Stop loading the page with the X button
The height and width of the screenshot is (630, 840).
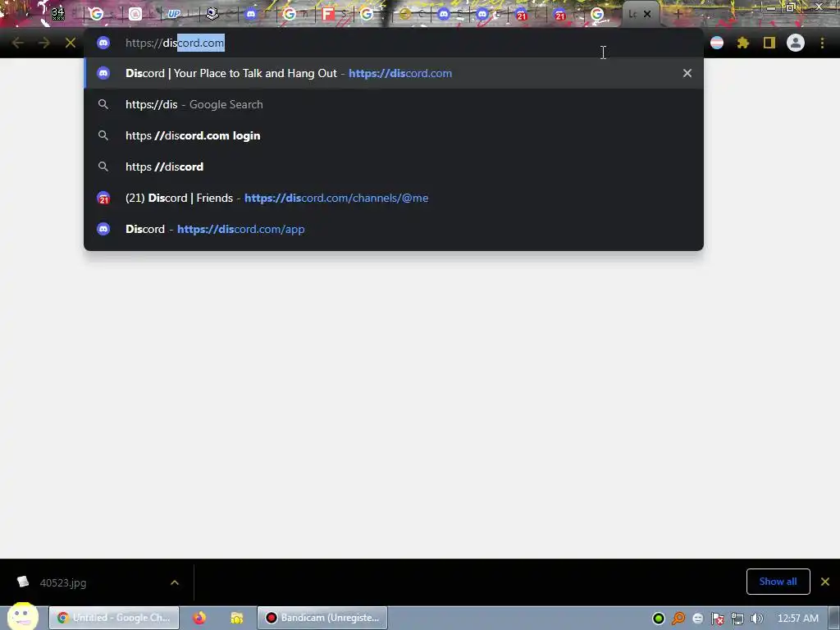click(71, 43)
